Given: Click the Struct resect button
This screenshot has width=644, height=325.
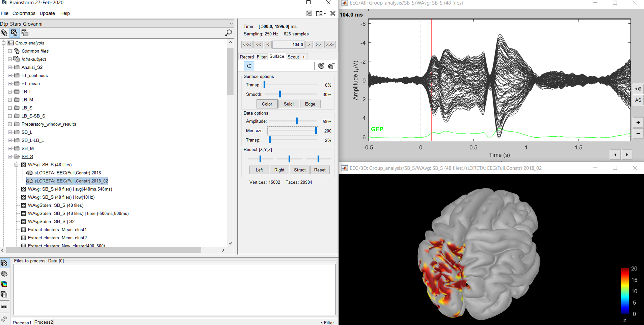Looking at the screenshot, I should pos(300,170).
